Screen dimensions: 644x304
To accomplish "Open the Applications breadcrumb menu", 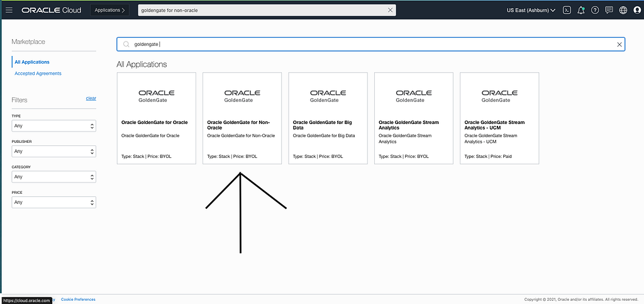I will [109, 10].
